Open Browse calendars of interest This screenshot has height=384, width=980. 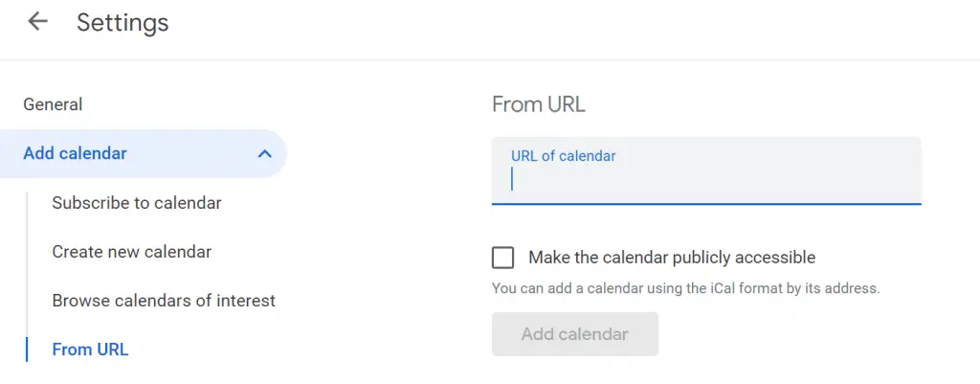(x=164, y=301)
